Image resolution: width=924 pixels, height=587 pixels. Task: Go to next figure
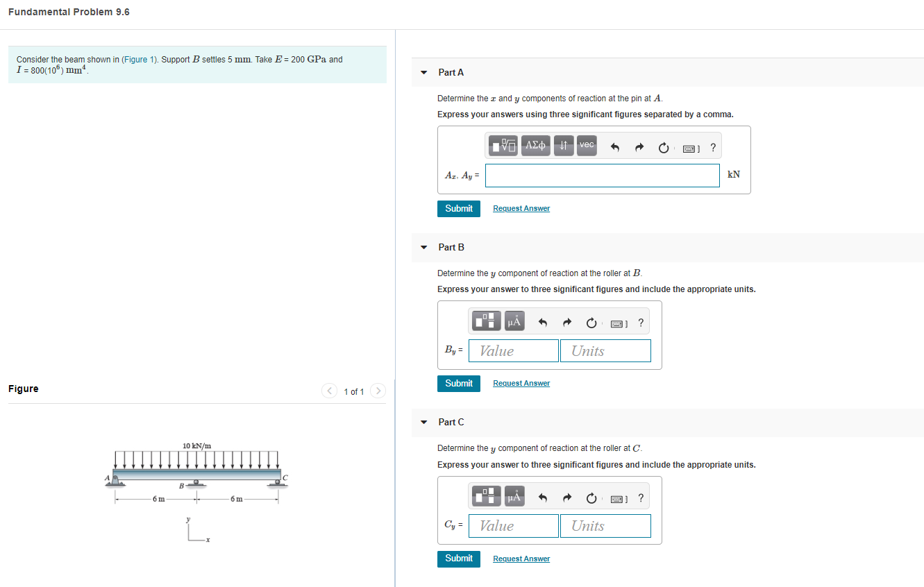tap(378, 391)
